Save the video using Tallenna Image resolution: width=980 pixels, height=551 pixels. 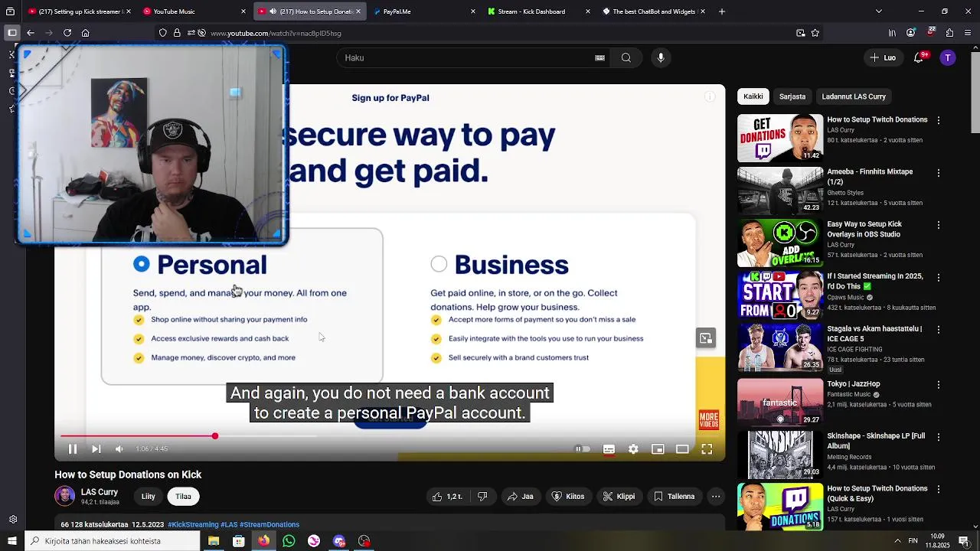pyautogui.click(x=674, y=497)
